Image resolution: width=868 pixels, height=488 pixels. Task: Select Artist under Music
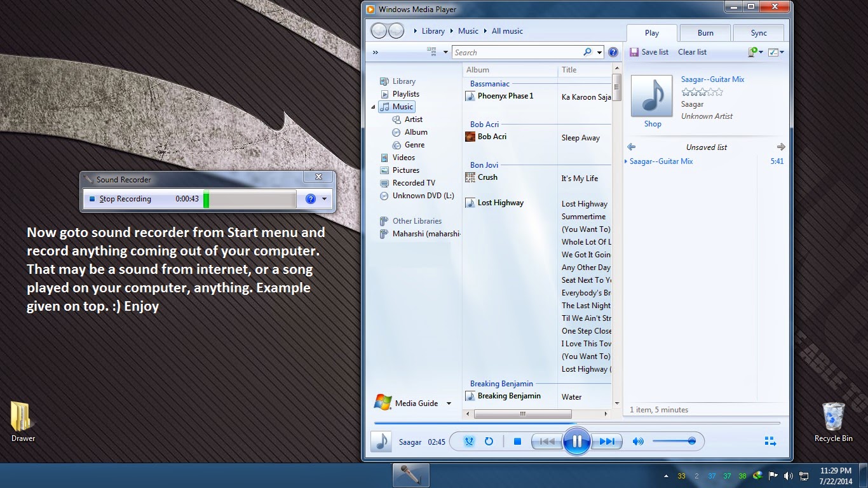pyautogui.click(x=414, y=119)
